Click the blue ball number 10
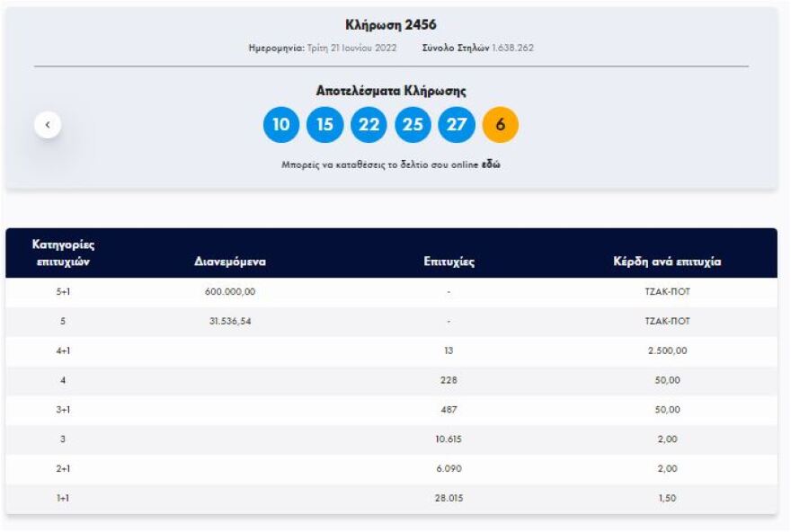Viewport: 791px width, 532px height. [x=280, y=125]
